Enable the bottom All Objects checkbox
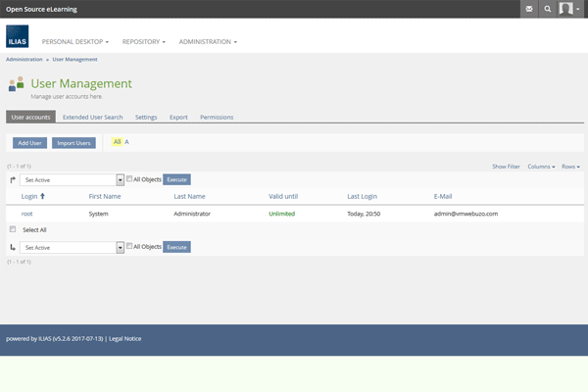Viewport: 588px width, 392px height. click(129, 247)
